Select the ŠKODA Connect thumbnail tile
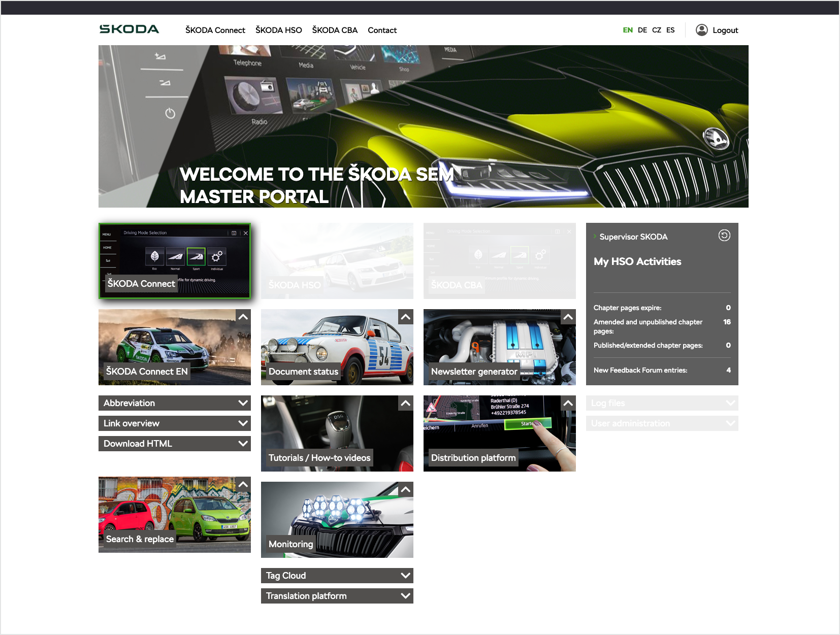Image resolution: width=840 pixels, height=635 pixels. (175, 261)
